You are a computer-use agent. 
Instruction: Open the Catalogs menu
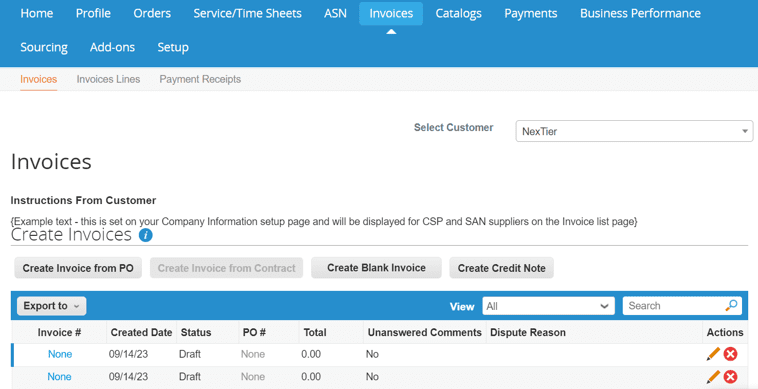[459, 14]
